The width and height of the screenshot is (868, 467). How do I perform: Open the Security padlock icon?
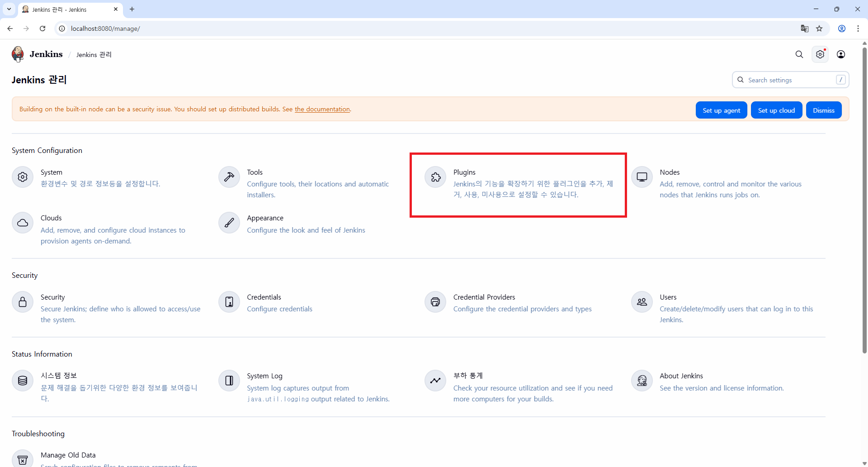(23, 302)
